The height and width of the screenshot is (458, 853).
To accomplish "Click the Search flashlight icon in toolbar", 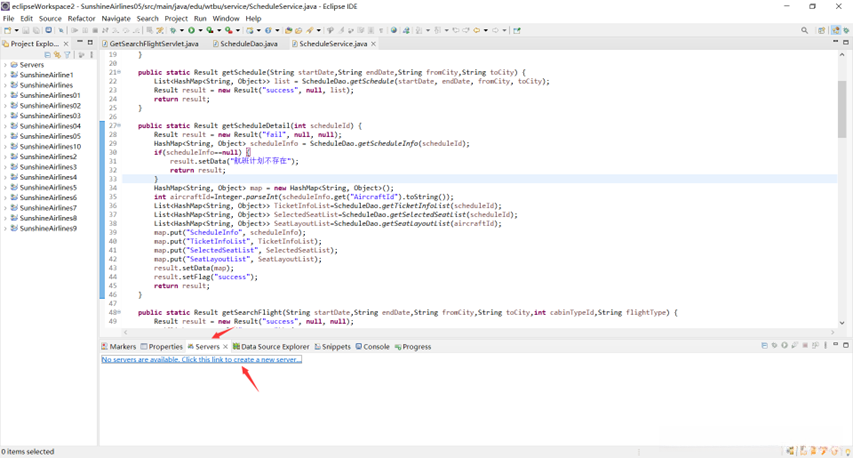I will pyautogui.click(x=310, y=30).
